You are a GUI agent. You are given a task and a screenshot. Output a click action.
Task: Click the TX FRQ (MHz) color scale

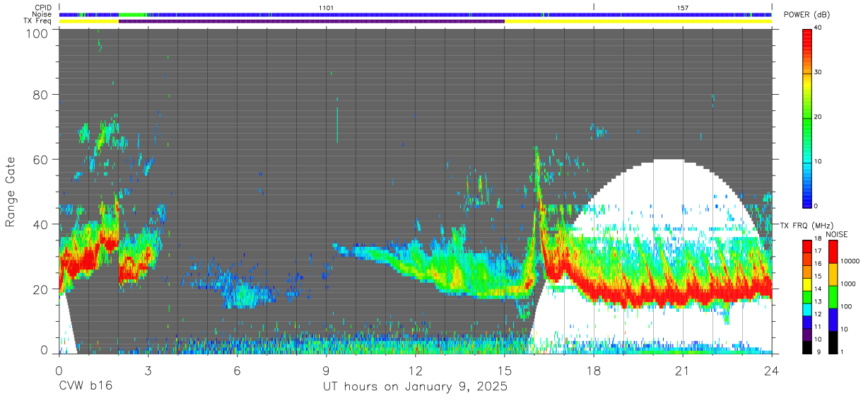pyautogui.click(x=807, y=297)
